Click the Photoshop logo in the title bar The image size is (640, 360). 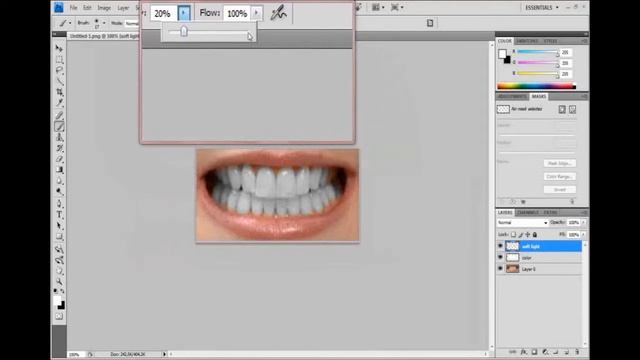tap(59, 7)
